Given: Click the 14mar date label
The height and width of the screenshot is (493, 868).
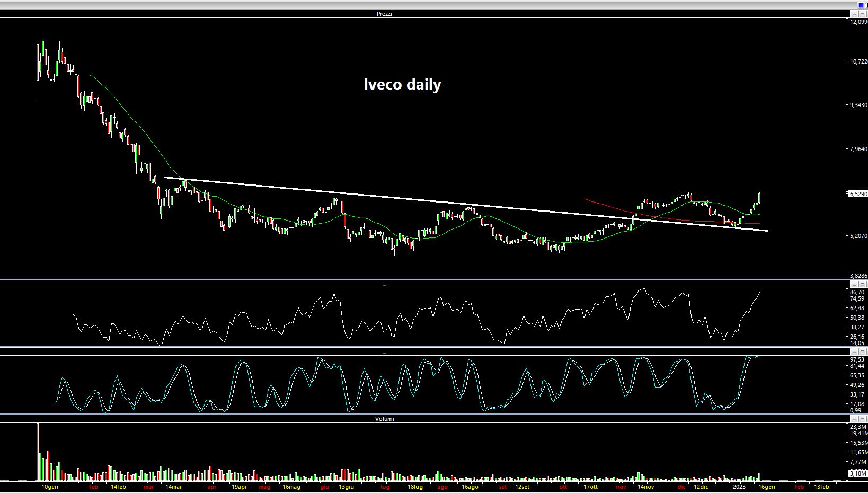Looking at the screenshot, I should [x=173, y=487].
